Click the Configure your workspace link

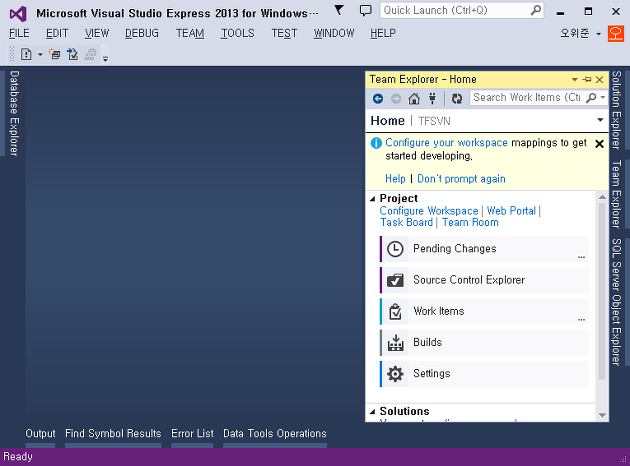point(446,143)
